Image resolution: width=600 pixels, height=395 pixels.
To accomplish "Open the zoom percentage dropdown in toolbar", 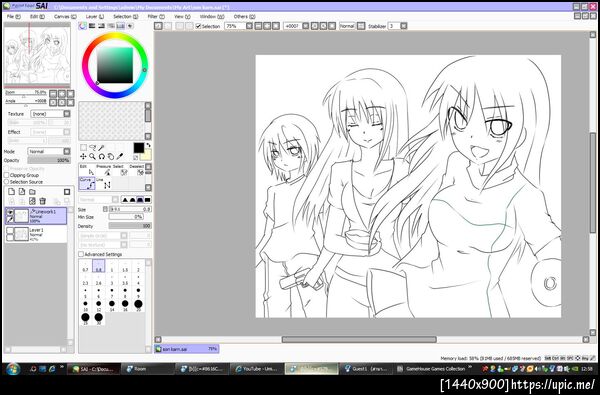I will point(249,26).
